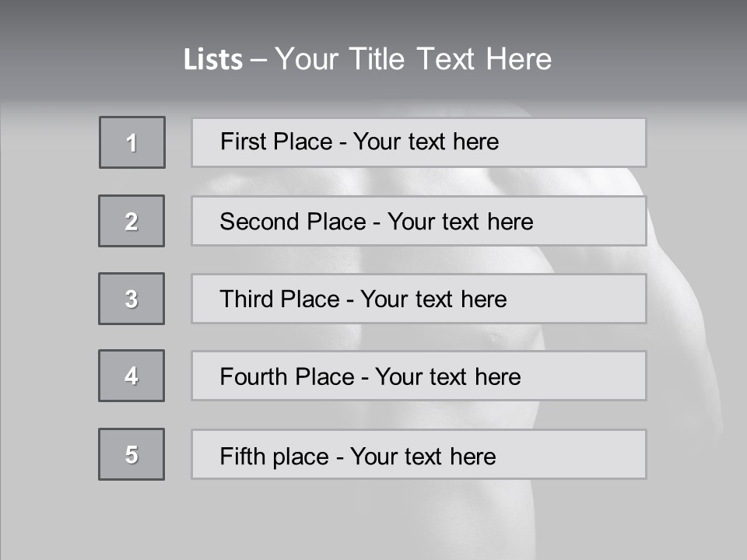
Task: Click the number 3 box
Action: coord(132,299)
